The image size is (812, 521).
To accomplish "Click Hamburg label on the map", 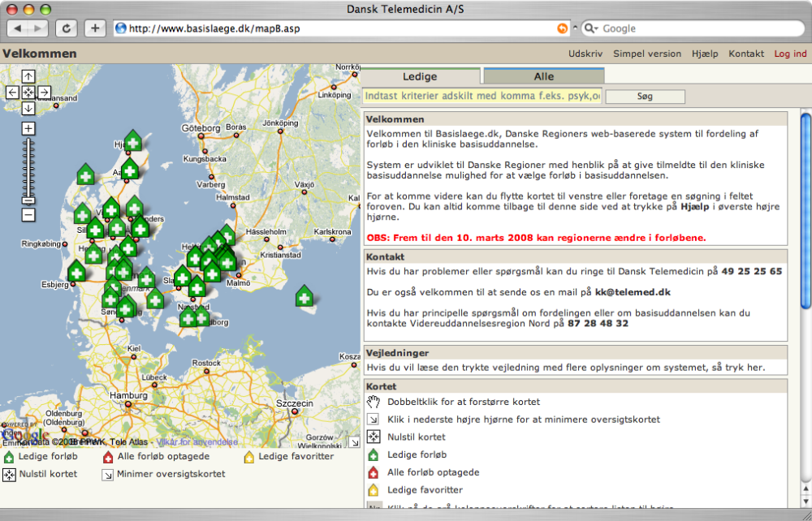I will (x=128, y=396).
